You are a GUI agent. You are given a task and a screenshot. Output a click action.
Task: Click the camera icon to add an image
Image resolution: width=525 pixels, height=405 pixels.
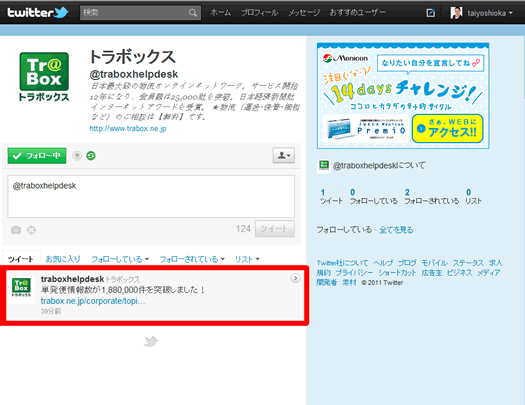tap(16, 230)
